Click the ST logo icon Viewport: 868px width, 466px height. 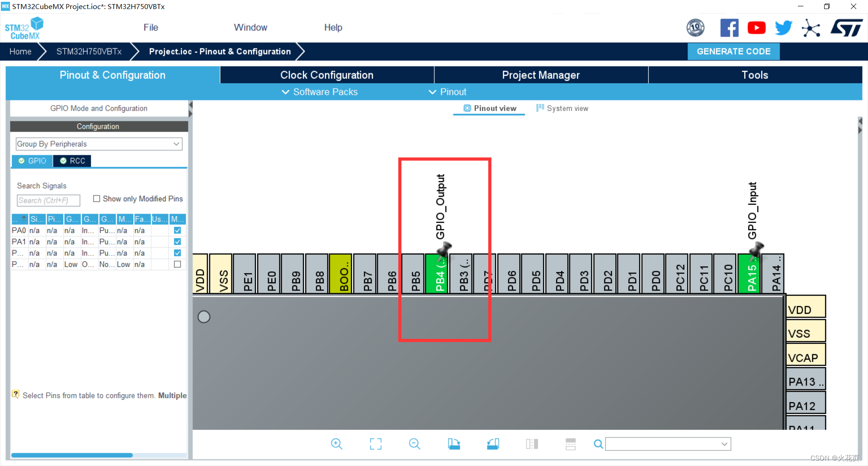coord(846,28)
